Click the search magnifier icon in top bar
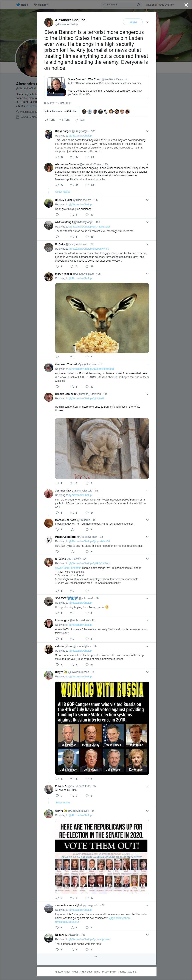 tap(138, 4)
